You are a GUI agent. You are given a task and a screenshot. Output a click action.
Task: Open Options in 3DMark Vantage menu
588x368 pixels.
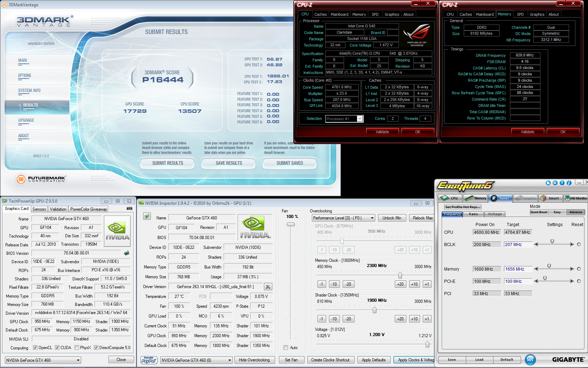click(24, 75)
